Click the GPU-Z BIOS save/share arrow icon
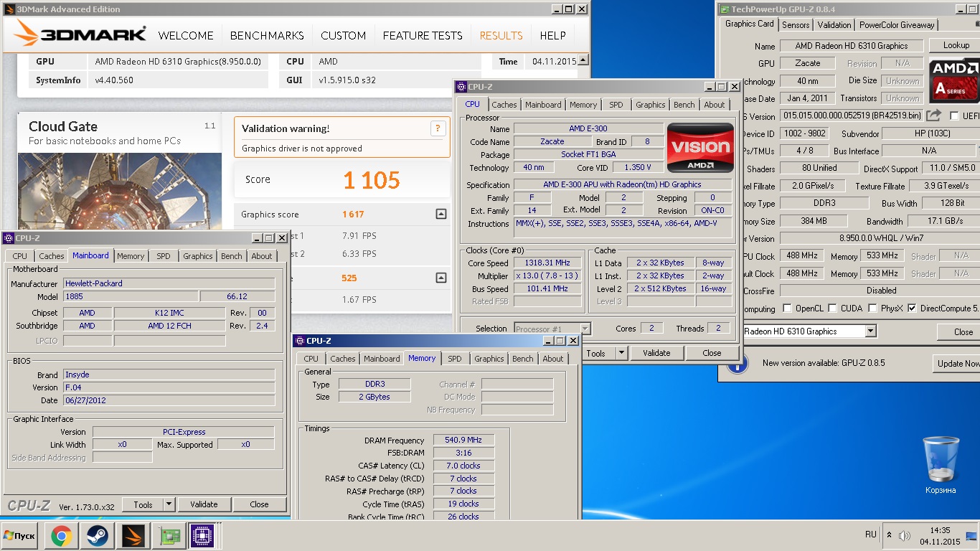 pyautogui.click(x=933, y=115)
